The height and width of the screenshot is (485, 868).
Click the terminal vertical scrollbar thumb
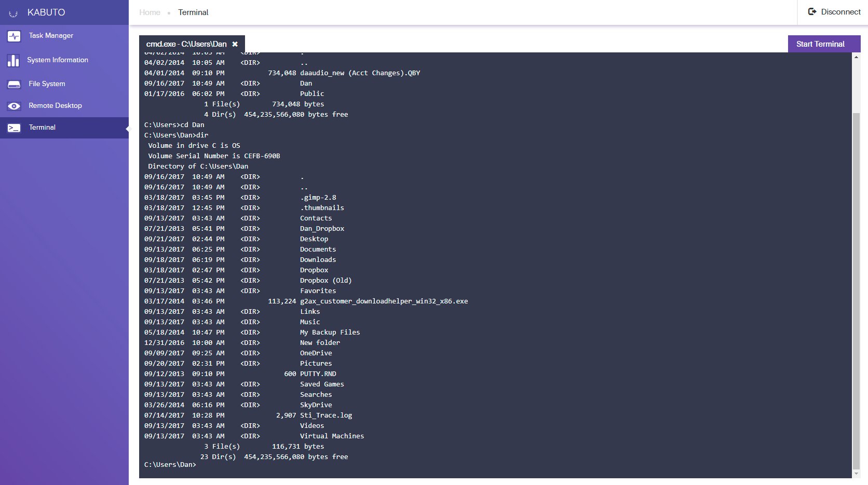[x=856, y=290]
